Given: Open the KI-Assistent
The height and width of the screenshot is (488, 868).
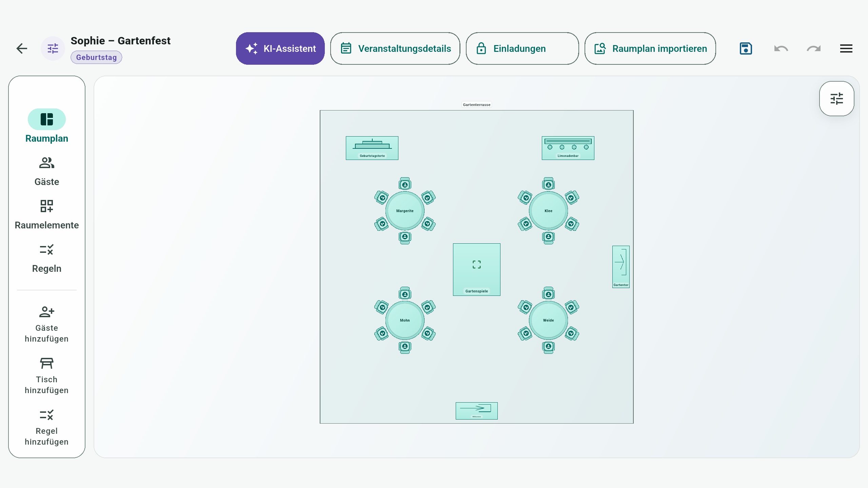Looking at the screenshot, I should tap(280, 48).
